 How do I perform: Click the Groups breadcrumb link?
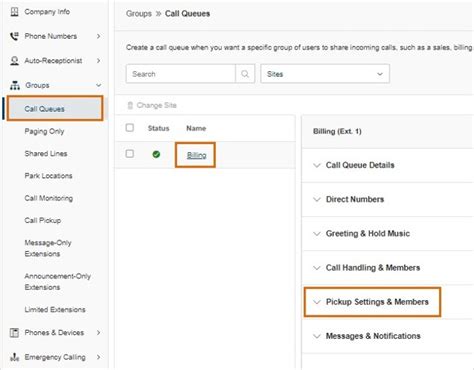point(139,14)
